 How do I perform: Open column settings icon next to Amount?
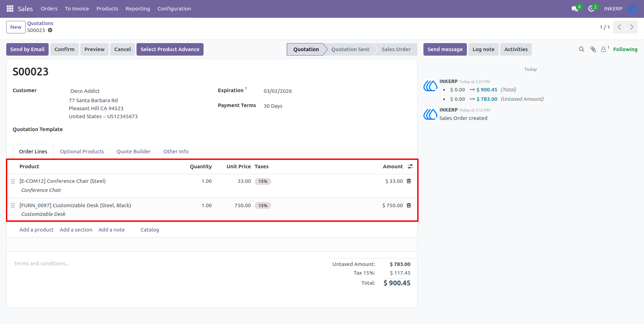click(x=410, y=167)
